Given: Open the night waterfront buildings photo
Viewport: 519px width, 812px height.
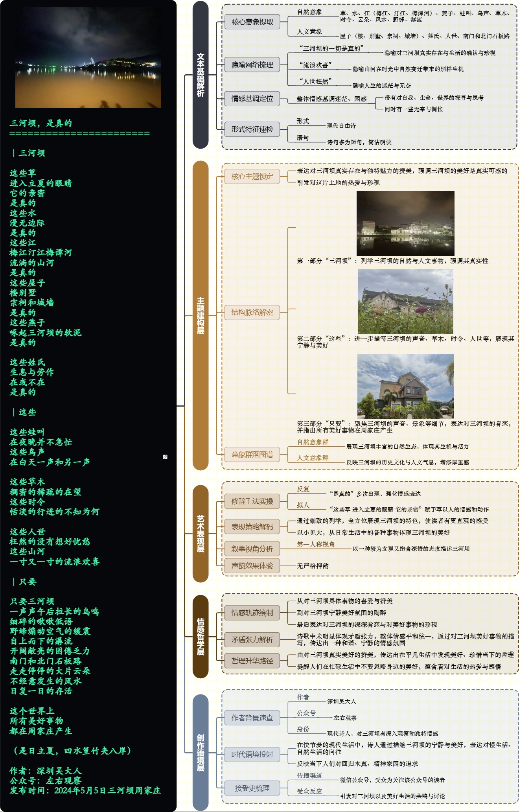Looking at the screenshot, I should [405, 223].
